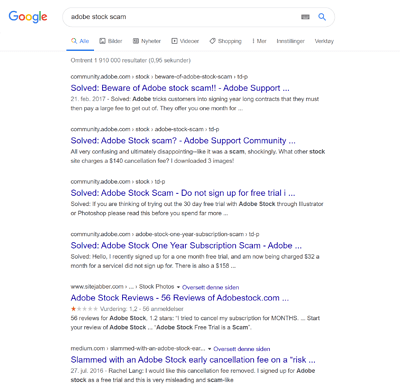Open the on-screen keyboard icon
Screen dimensions: 400x390
[305, 17]
